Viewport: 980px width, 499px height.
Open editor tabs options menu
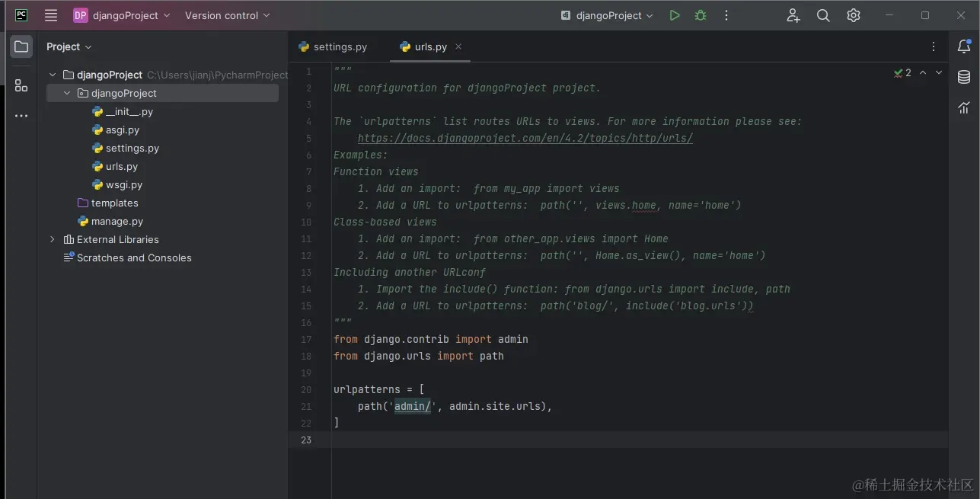pos(934,46)
